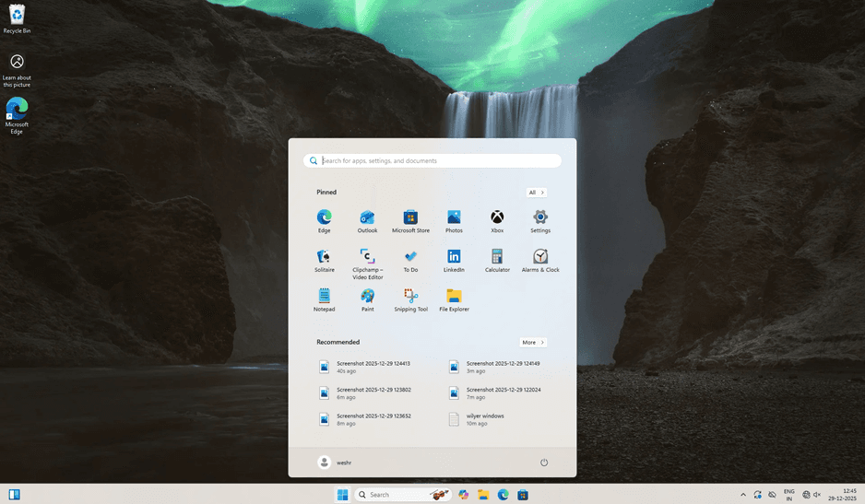Launch Paint from pinned apps
Viewport: 865px width, 504px height.
367,300
